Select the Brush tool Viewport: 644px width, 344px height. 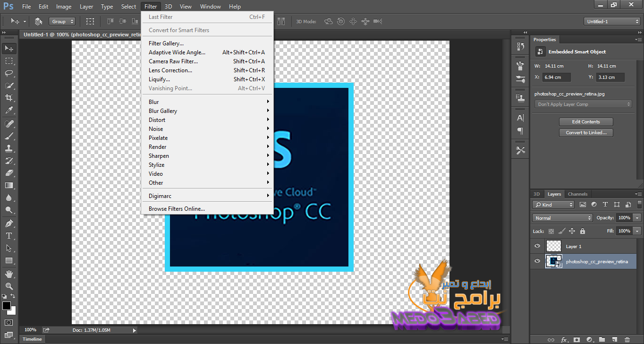(x=9, y=136)
